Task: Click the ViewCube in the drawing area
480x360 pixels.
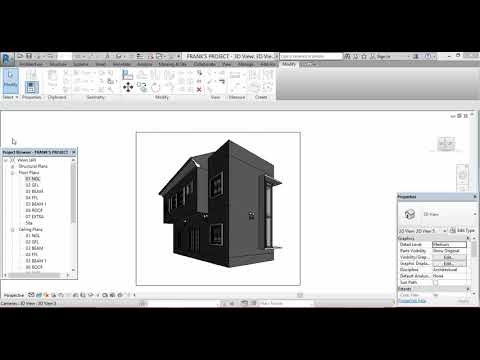Action: click(x=446, y=144)
